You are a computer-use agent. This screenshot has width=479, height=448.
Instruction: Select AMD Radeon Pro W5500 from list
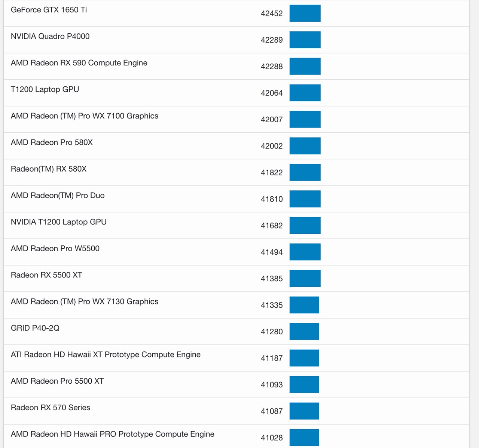[x=54, y=248]
